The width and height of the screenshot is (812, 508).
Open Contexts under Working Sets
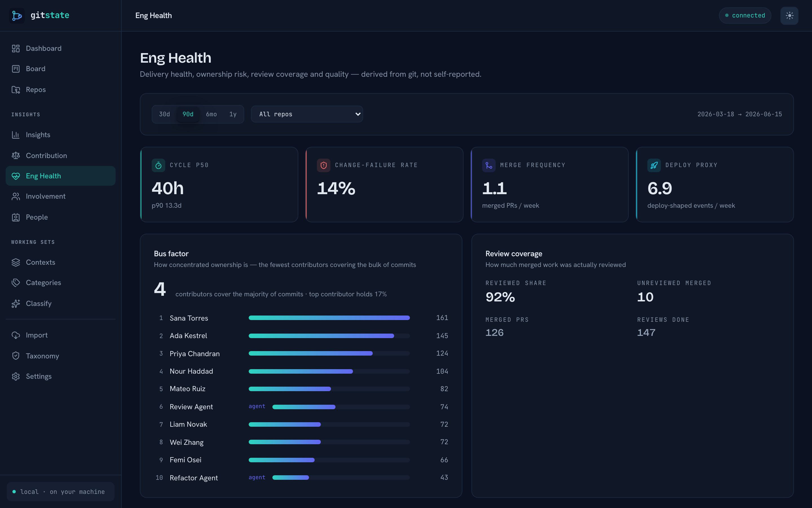(x=61, y=262)
